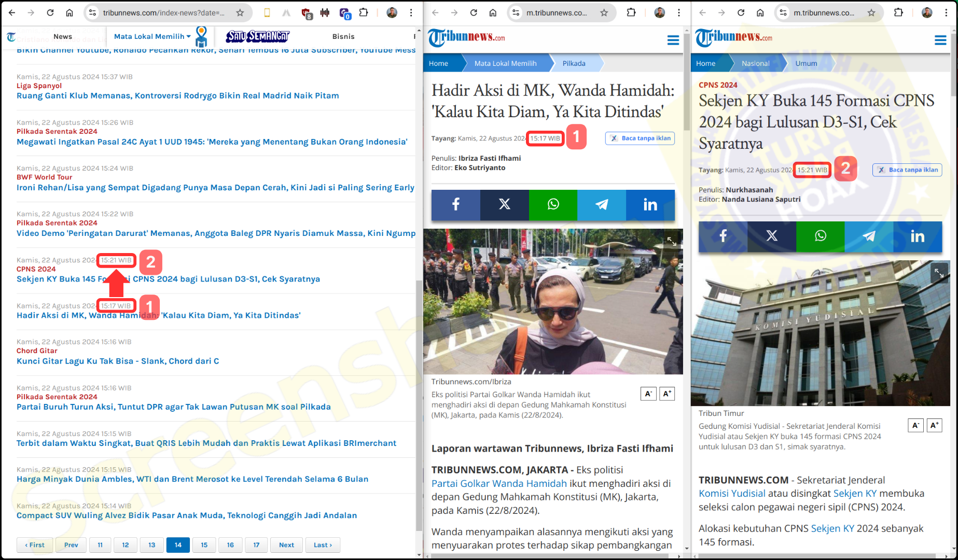Go to pagination page 15
This screenshot has width=958, height=560.
(x=204, y=545)
